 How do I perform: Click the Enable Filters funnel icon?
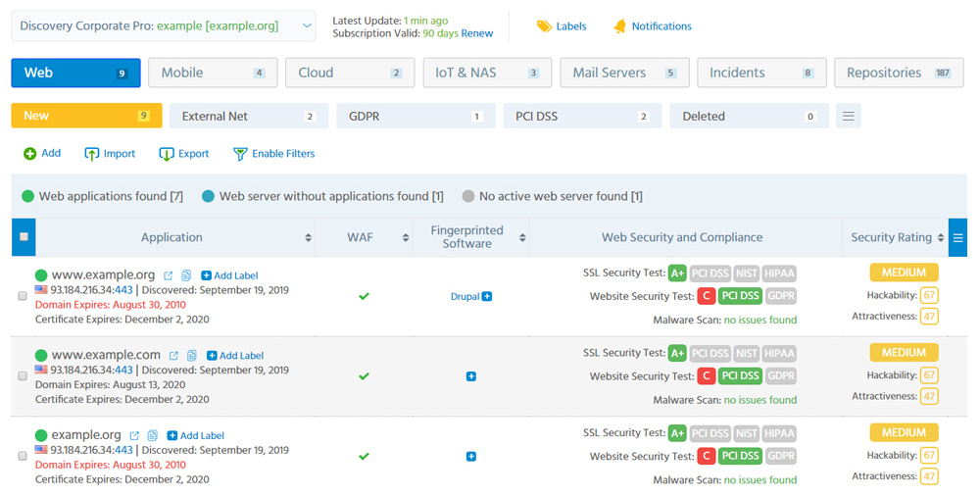[239, 154]
